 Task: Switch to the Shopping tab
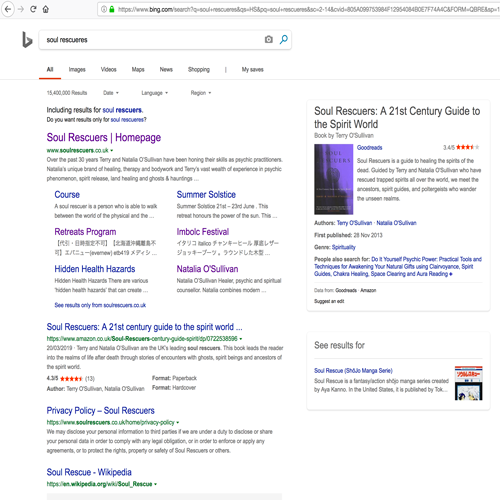199,69
